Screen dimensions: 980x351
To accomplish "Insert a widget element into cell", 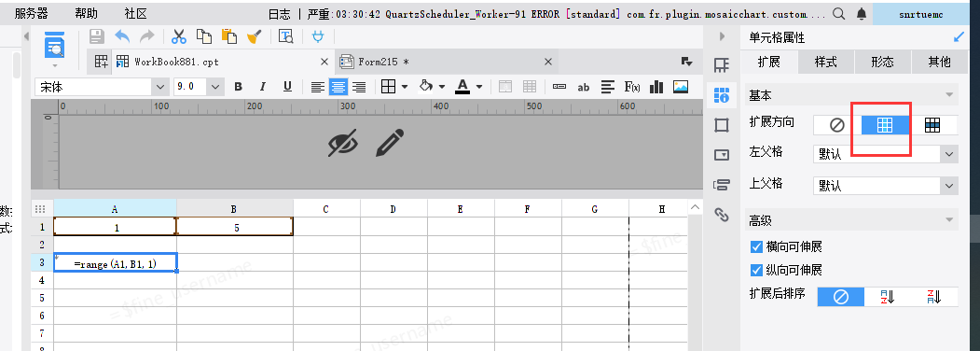I will coord(559,87).
